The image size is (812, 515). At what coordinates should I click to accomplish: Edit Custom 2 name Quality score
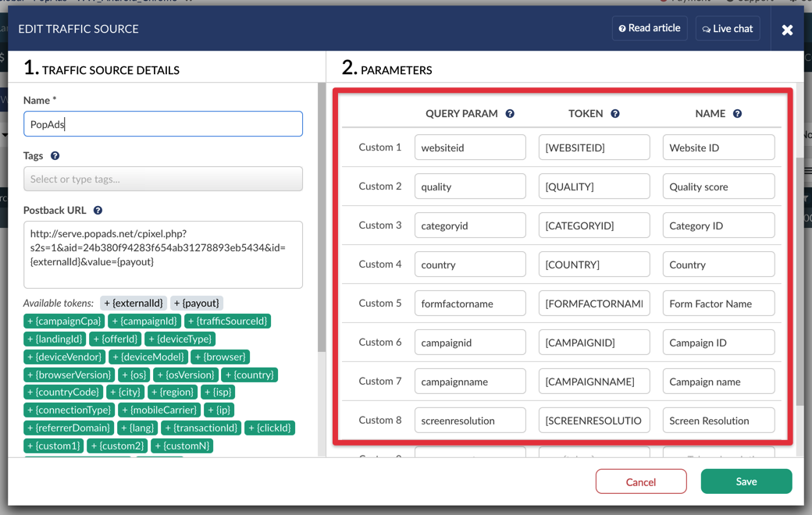[x=719, y=186]
